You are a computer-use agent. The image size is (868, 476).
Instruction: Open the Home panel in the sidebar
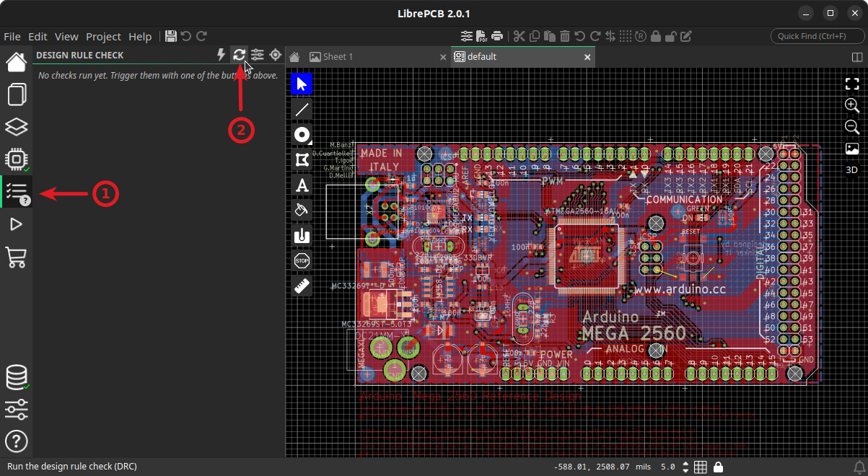[16, 62]
